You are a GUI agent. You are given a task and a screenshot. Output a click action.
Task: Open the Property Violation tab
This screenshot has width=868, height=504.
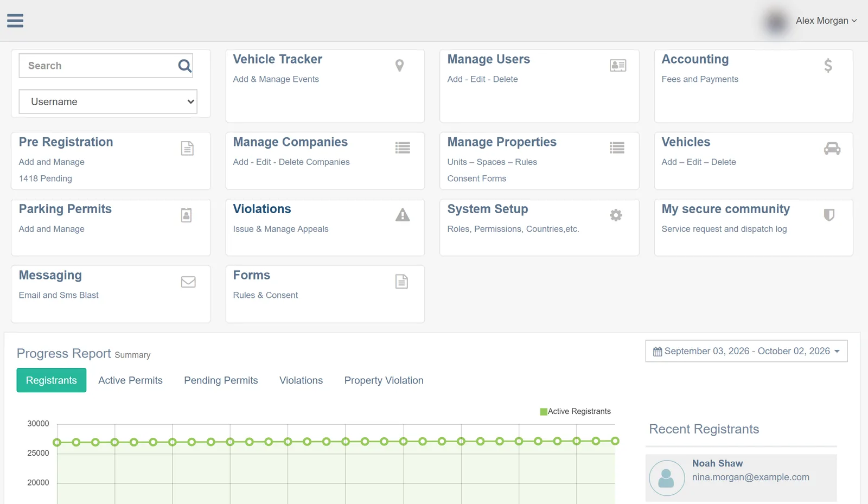384,380
